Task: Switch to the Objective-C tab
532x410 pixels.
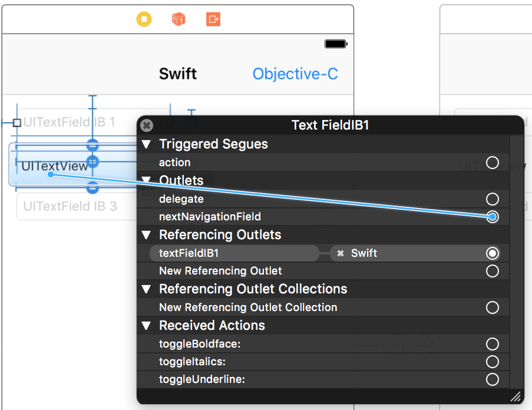Action: 295,73
